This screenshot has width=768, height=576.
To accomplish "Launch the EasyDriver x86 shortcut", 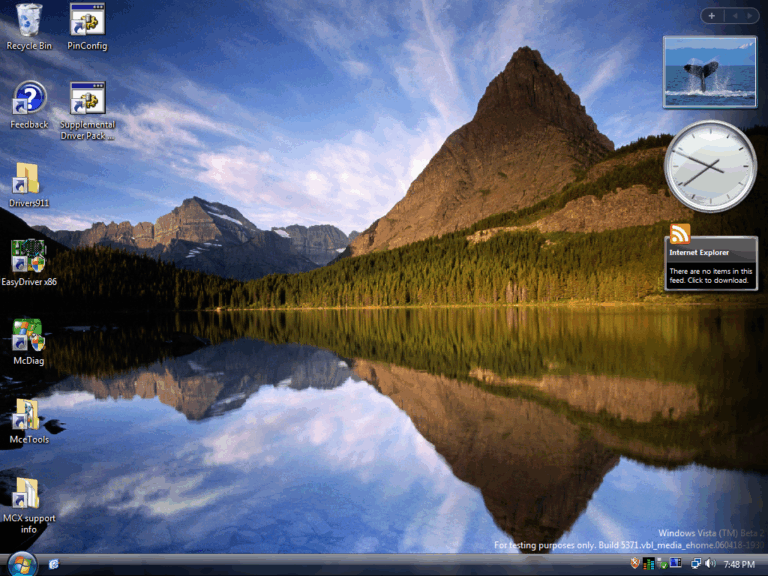I will click(x=28, y=256).
